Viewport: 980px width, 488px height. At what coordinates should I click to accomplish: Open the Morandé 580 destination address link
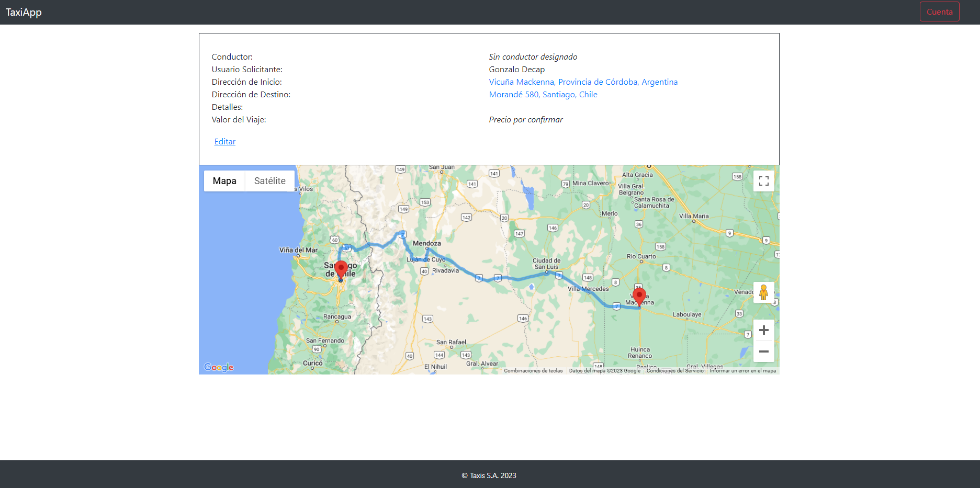pyautogui.click(x=543, y=94)
